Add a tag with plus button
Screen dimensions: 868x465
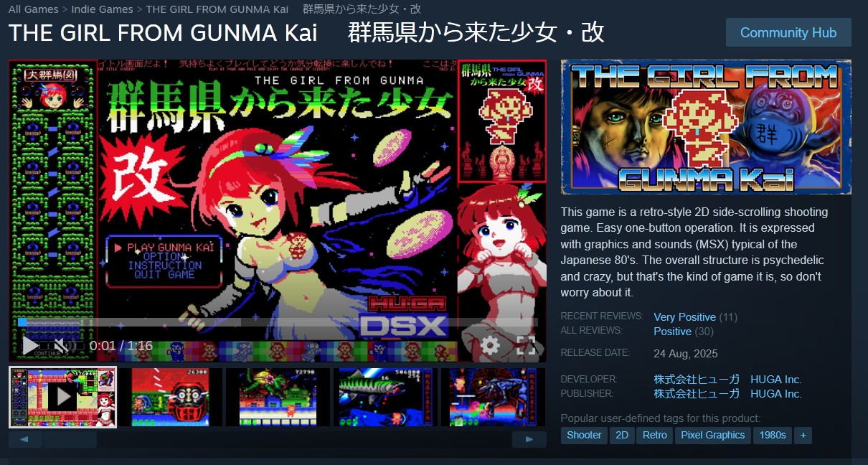click(803, 435)
